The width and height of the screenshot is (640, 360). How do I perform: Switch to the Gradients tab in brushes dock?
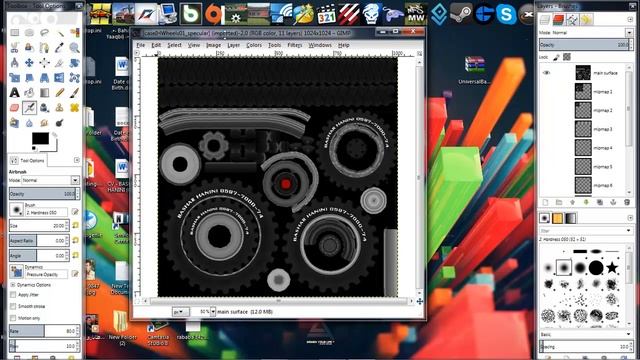tap(571, 218)
